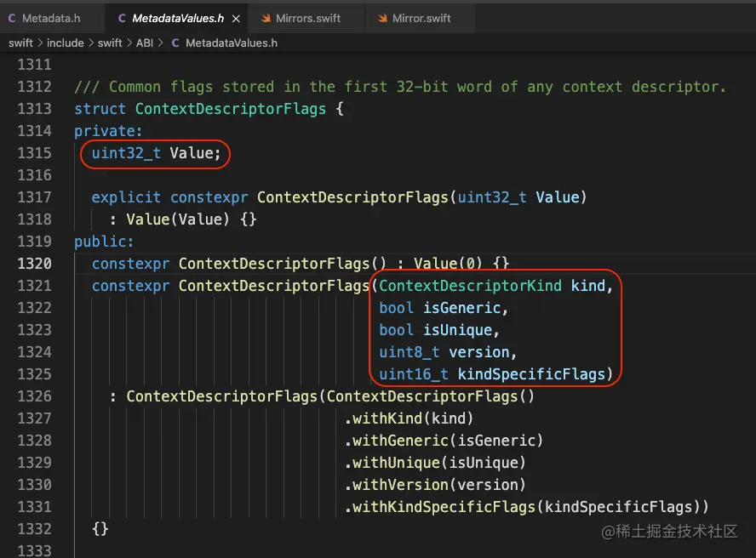Open the second 'swift' breadcrumb folder after include

[110, 43]
